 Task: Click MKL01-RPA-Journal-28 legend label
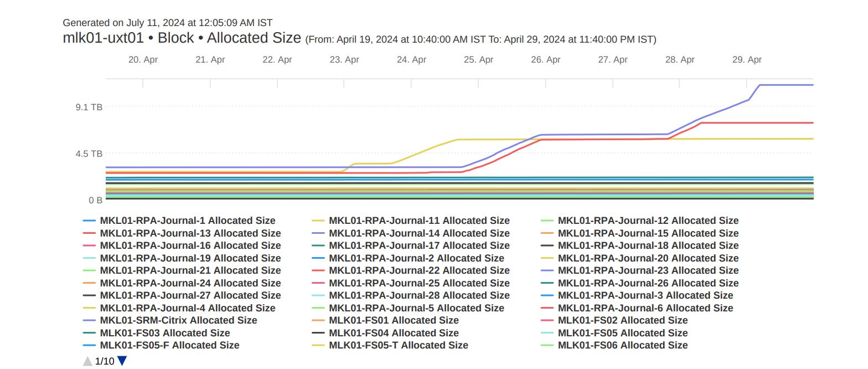418,295
